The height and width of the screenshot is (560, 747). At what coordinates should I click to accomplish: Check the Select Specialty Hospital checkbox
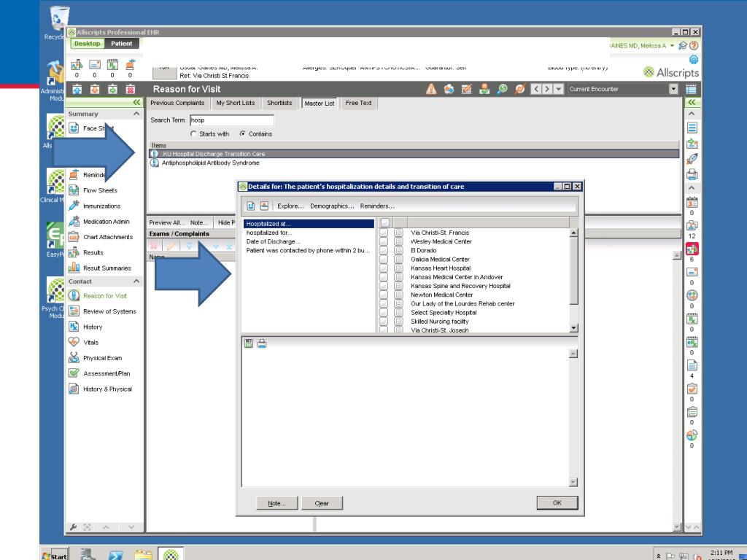[x=384, y=313]
